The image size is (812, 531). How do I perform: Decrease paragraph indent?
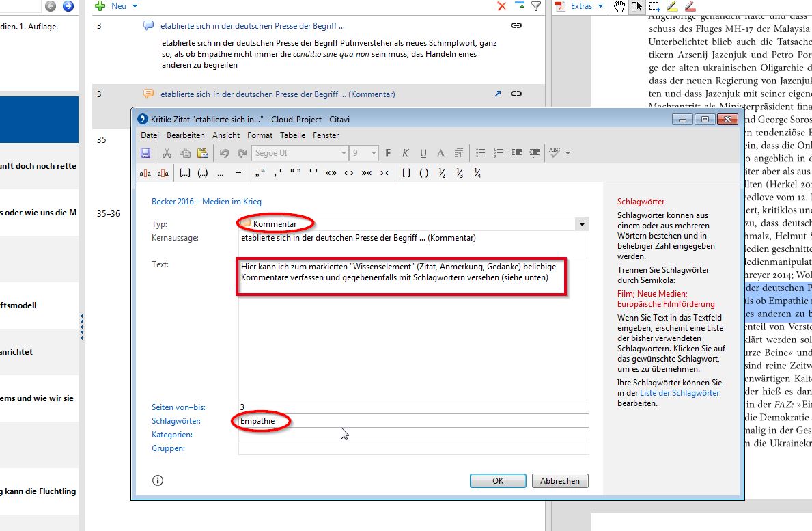click(x=534, y=153)
